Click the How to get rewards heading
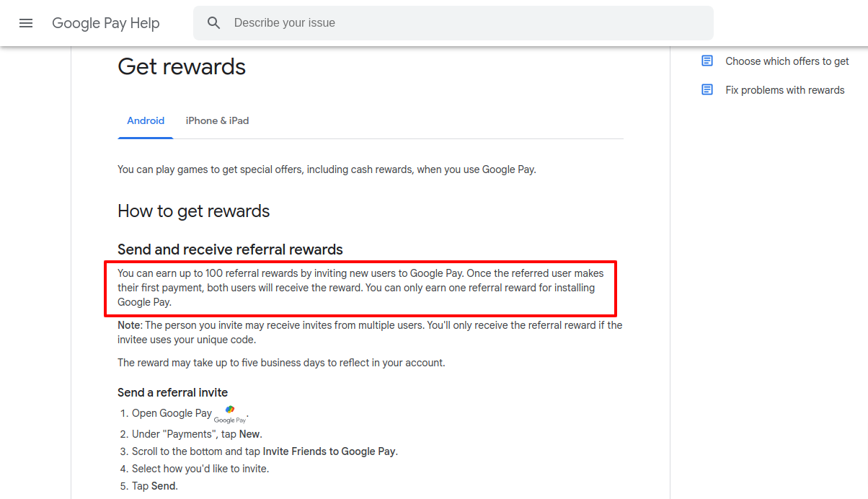The height and width of the screenshot is (499, 868). (194, 211)
